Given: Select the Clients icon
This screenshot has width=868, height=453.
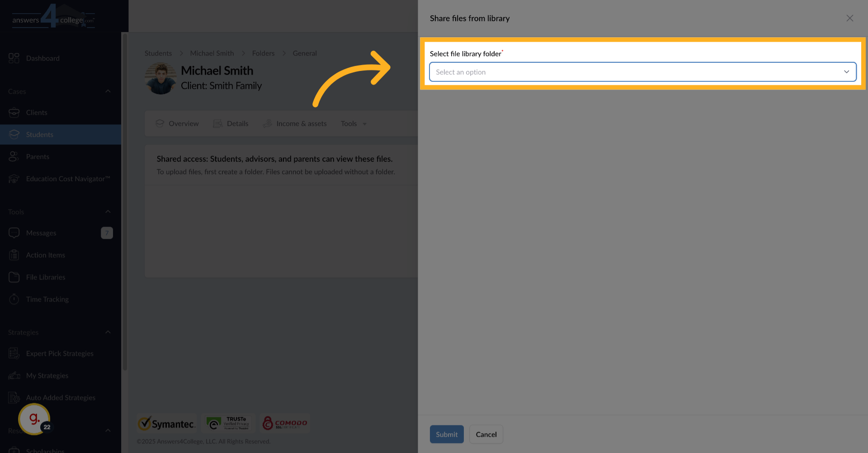Looking at the screenshot, I should (x=14, y=112).
